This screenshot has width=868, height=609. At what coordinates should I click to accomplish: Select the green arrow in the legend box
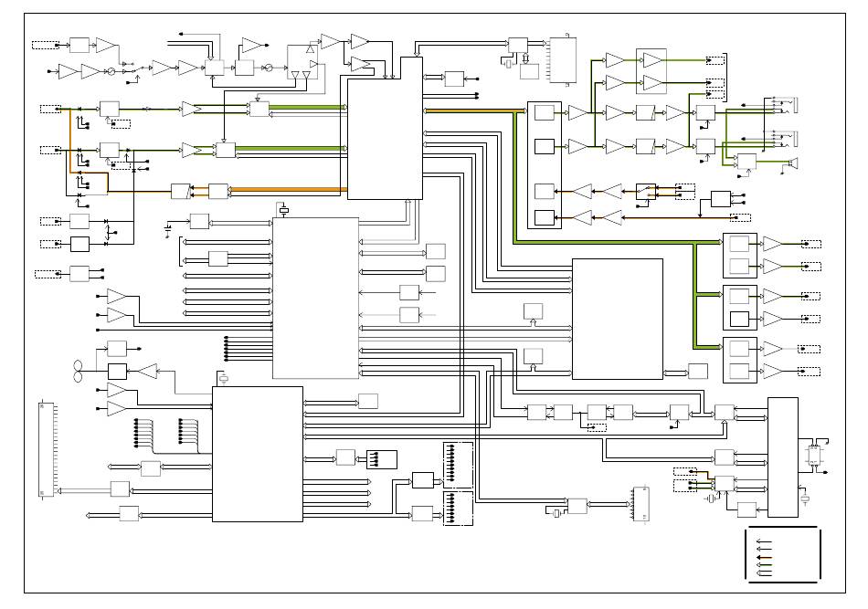[764, 565]
